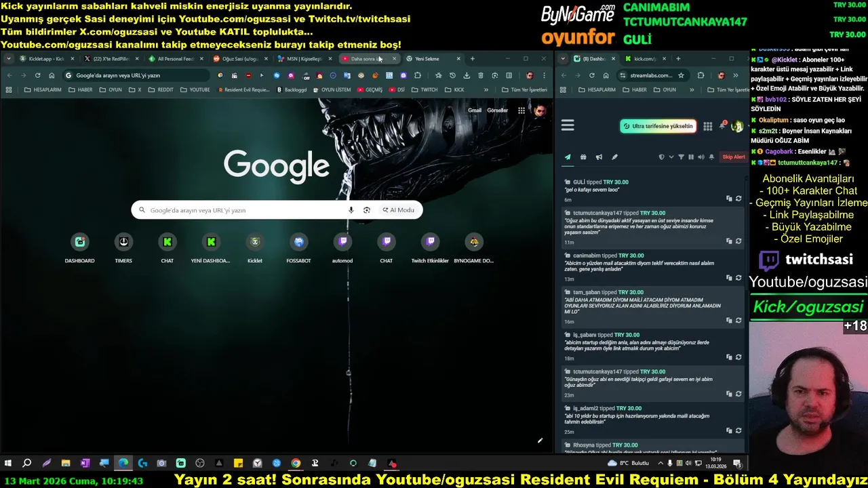Click the Google account avatar on new tab page
868x488 pixels.
click(x=540, y=110)
